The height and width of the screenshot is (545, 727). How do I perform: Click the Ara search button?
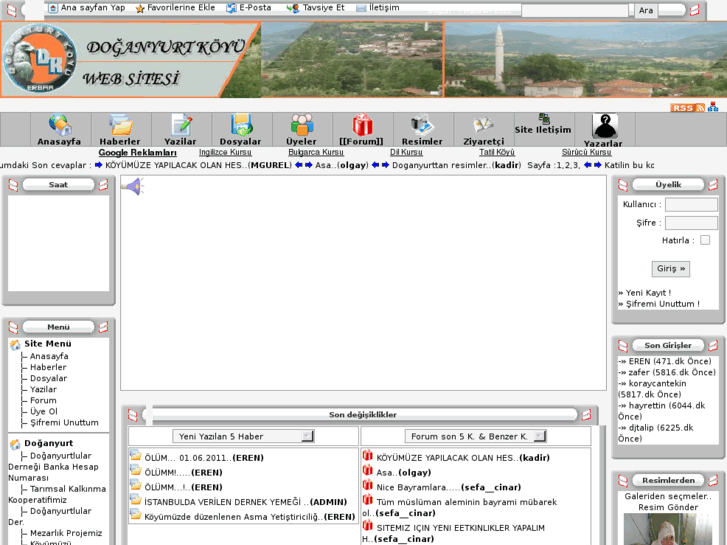coord(646,10)
